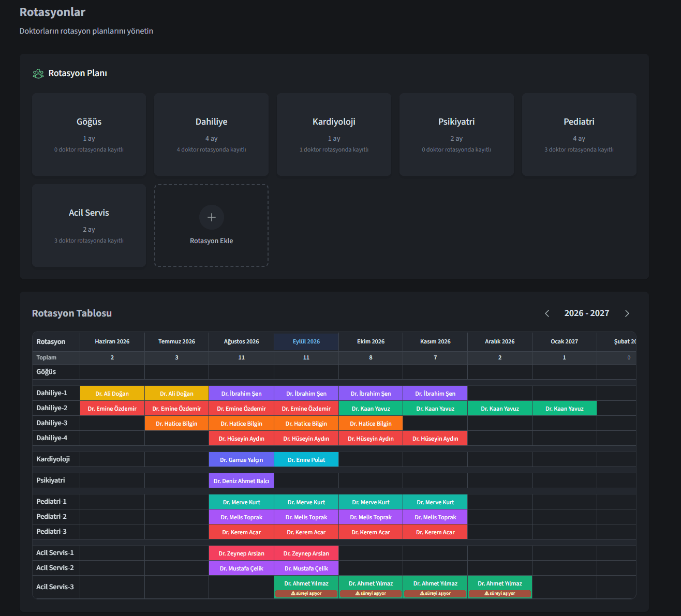The width and height of the screenshot is (681, 616).
Task: Click the Ocak 2027 column header
Action: tap(564, 341)
